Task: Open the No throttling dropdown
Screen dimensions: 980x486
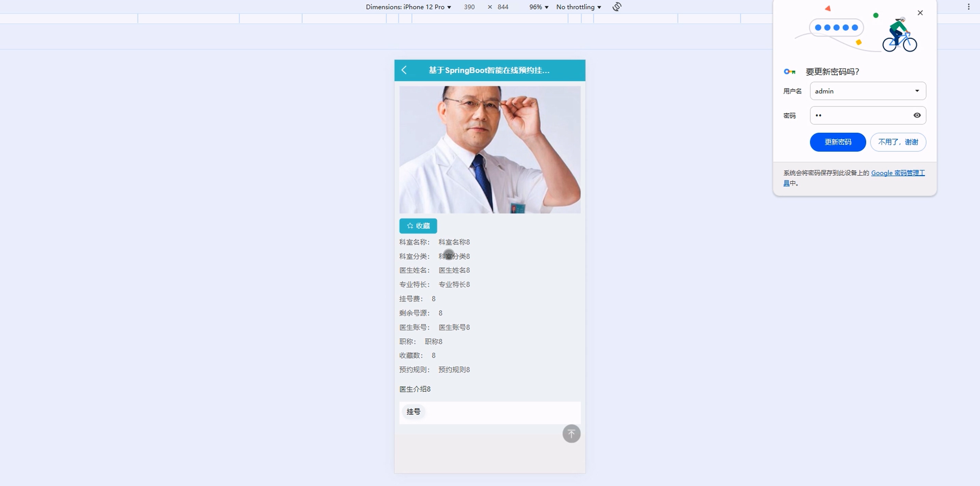Action: 578,7
